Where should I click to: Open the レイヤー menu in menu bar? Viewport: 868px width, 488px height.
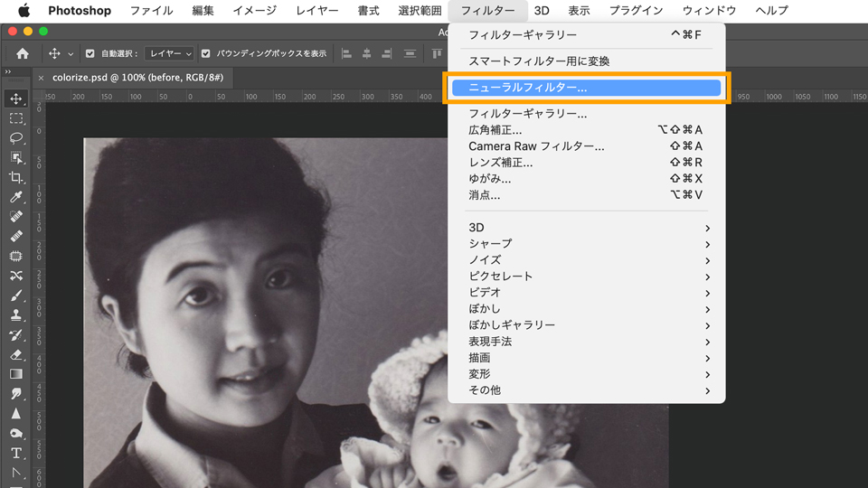pos(316,11)
